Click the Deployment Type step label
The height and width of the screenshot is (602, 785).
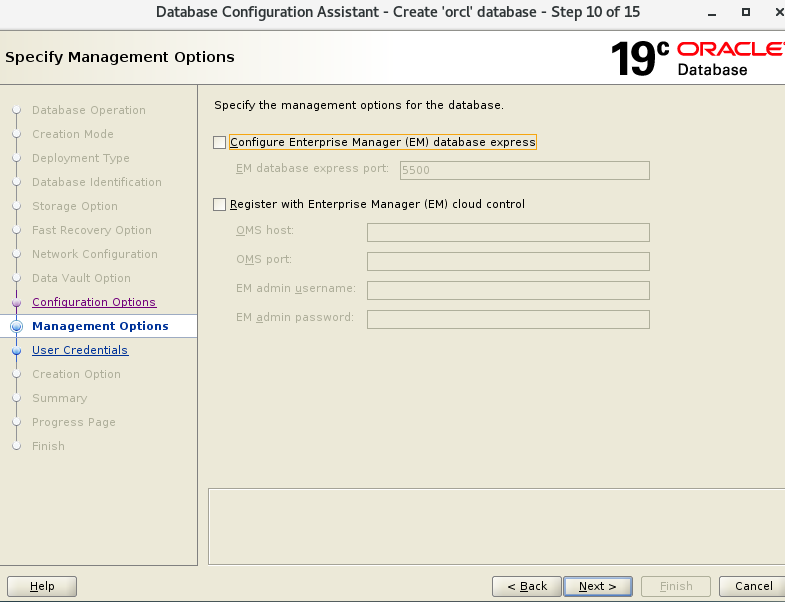click(x=81, y=158)
